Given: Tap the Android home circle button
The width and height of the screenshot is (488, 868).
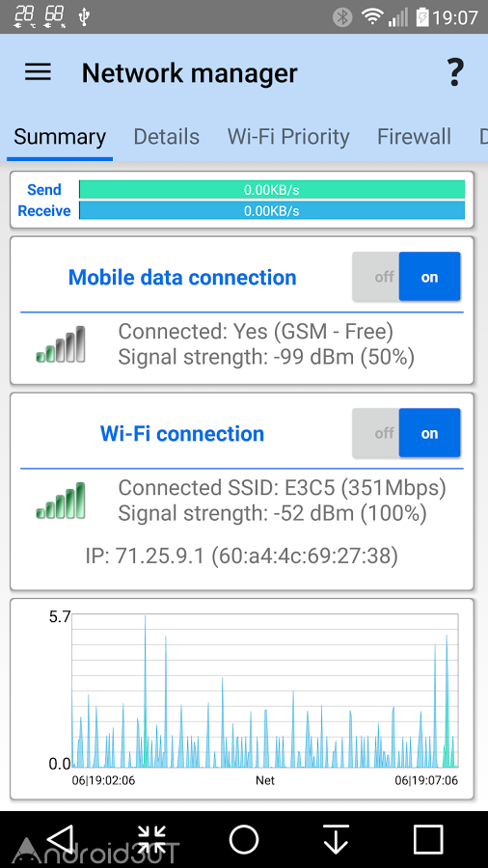Looking at the screenshot, I should tap(244, 839).
